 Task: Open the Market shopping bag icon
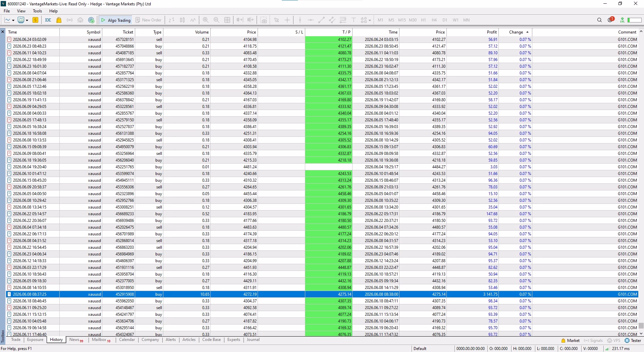pos(59,20)
